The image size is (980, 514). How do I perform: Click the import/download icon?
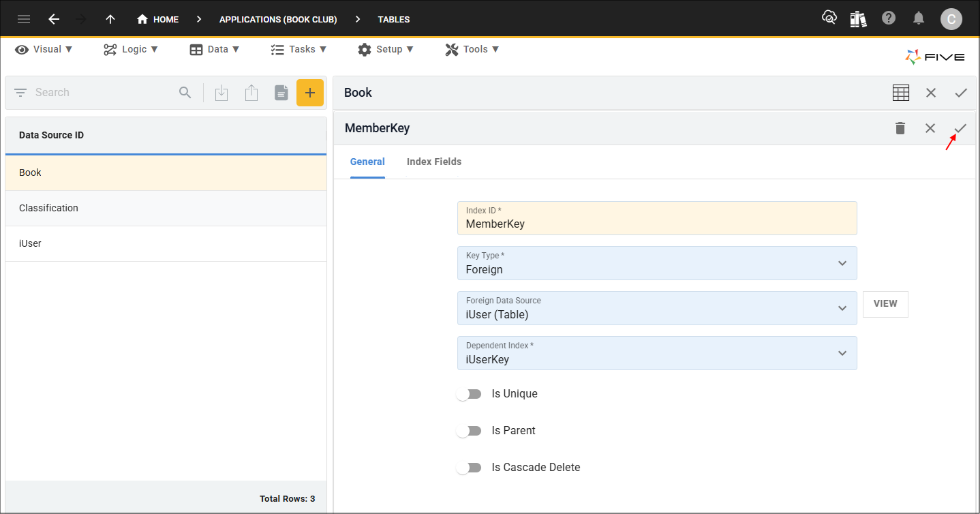click(221, 93)
